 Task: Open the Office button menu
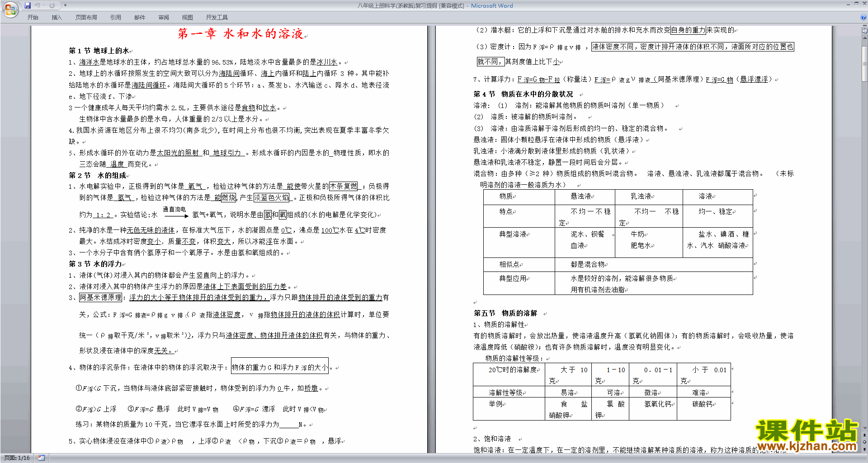click(x=10, y=9)
